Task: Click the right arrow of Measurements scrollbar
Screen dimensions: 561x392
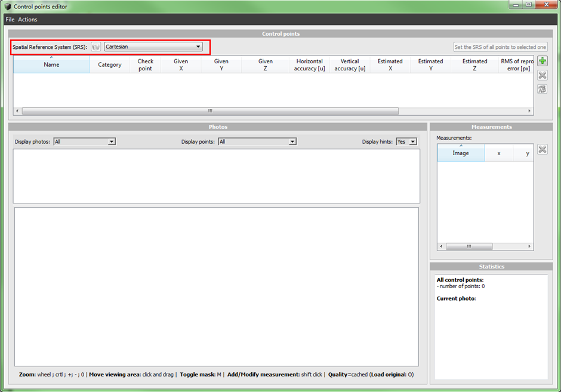Action: point(529,246)
